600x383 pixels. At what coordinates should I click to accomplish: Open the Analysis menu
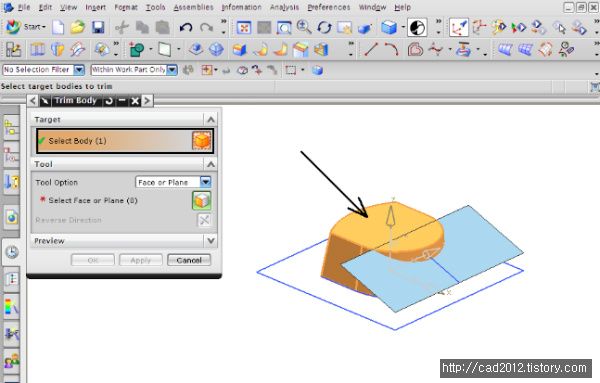[x=284, y=7]
